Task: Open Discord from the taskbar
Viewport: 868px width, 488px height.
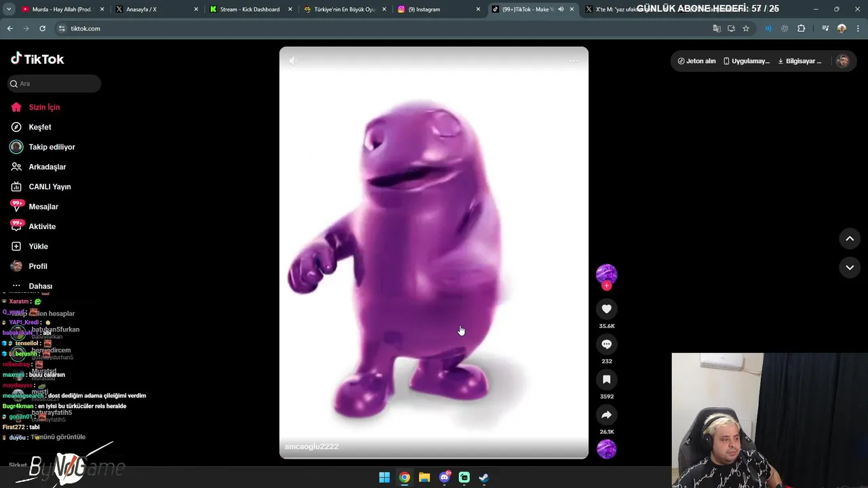Action: coord(444,477)
